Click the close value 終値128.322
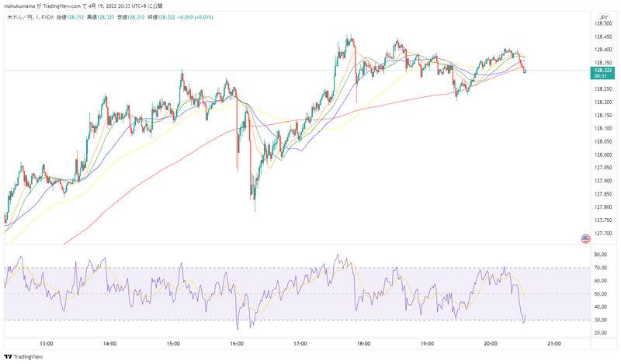The width and height of the screenshot is (621, 364). click(x=161, y=17)
